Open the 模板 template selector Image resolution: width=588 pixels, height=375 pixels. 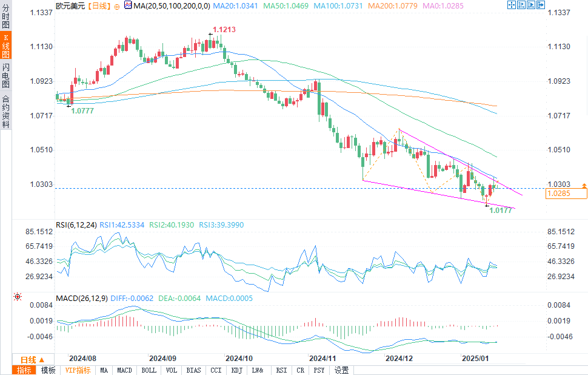(48, 370)
